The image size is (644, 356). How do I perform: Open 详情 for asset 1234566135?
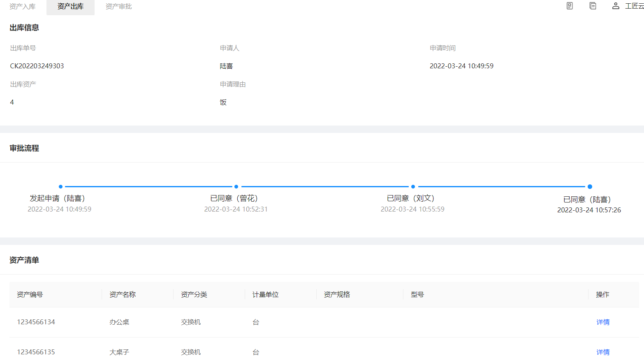click(603, 352)
